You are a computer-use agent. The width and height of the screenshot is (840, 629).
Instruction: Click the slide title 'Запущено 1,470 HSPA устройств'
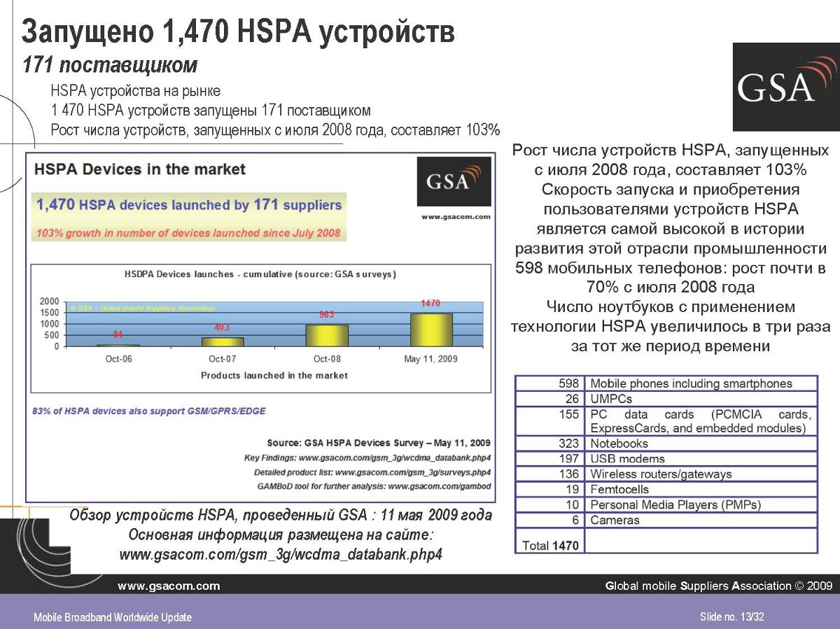(x=239, y=32)
